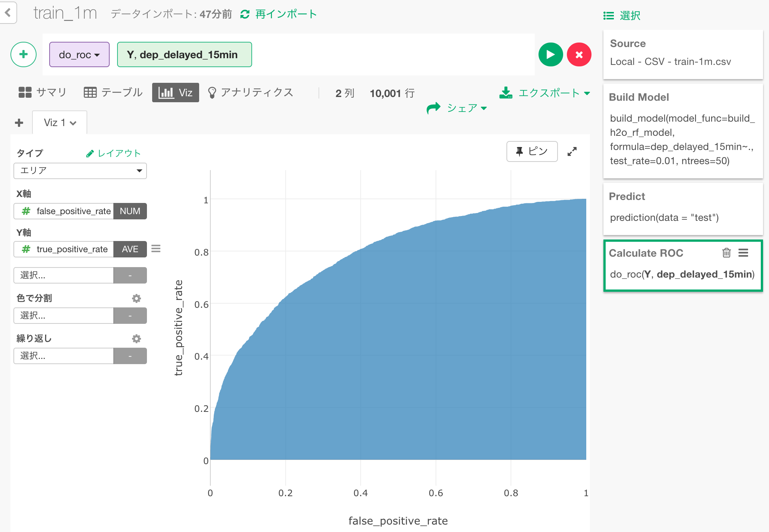769x532 pixels.
Task: Open the chart type dropdown showing エリア
Action: [x=80, y=171]
